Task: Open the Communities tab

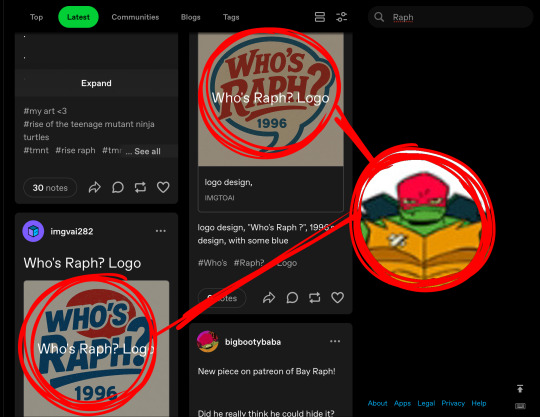Action: (x=135, y=17)
